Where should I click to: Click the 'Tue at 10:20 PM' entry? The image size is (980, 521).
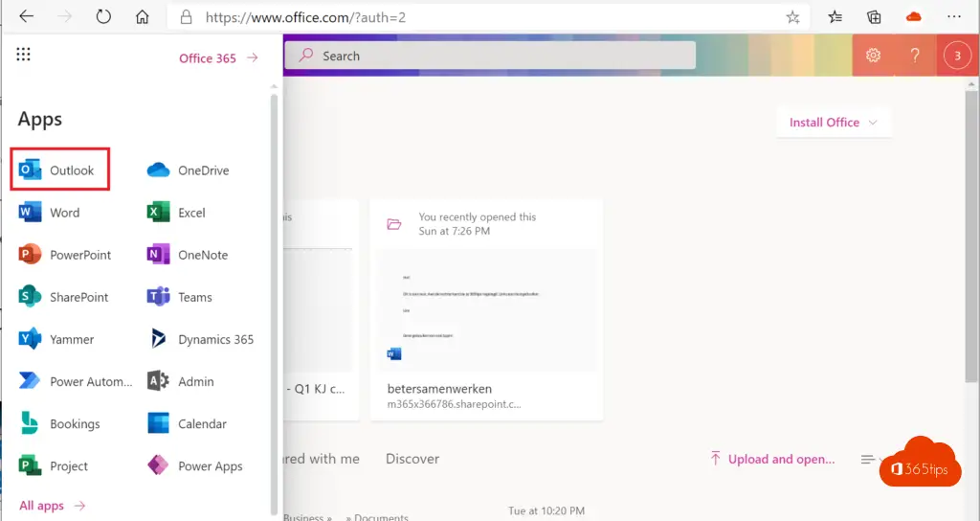pyautogui.click(x=546, y=511)
